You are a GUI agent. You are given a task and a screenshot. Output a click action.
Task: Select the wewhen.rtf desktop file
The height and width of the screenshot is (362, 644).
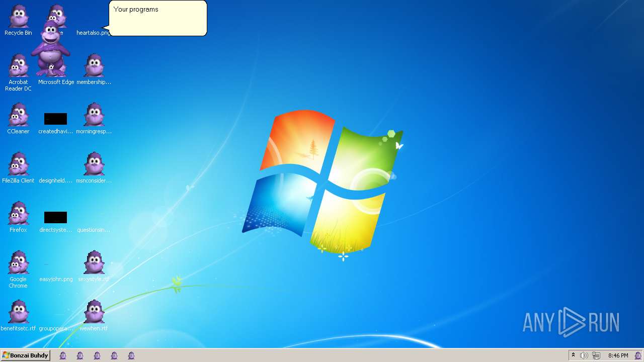point(94,316)
